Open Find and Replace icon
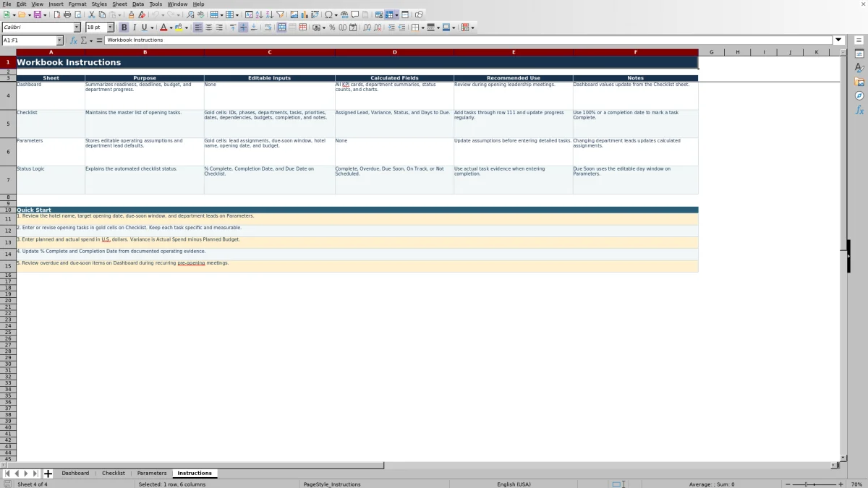This screenshot has height=488, width=868. pyautogui.click(x=190, y=14)
